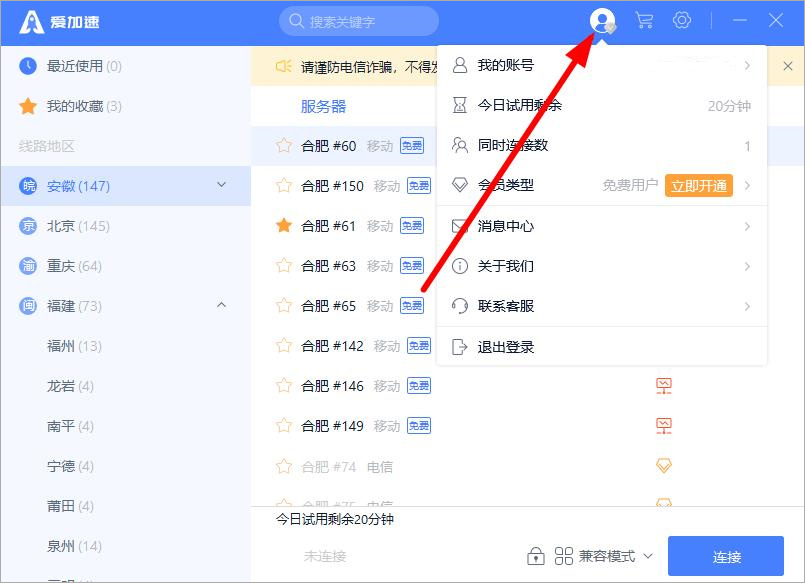This screenshot has height=583, width=805.
Task: Click the arrow on 关于我们 row
Action: pyautogui.click(x=747, y=266)
